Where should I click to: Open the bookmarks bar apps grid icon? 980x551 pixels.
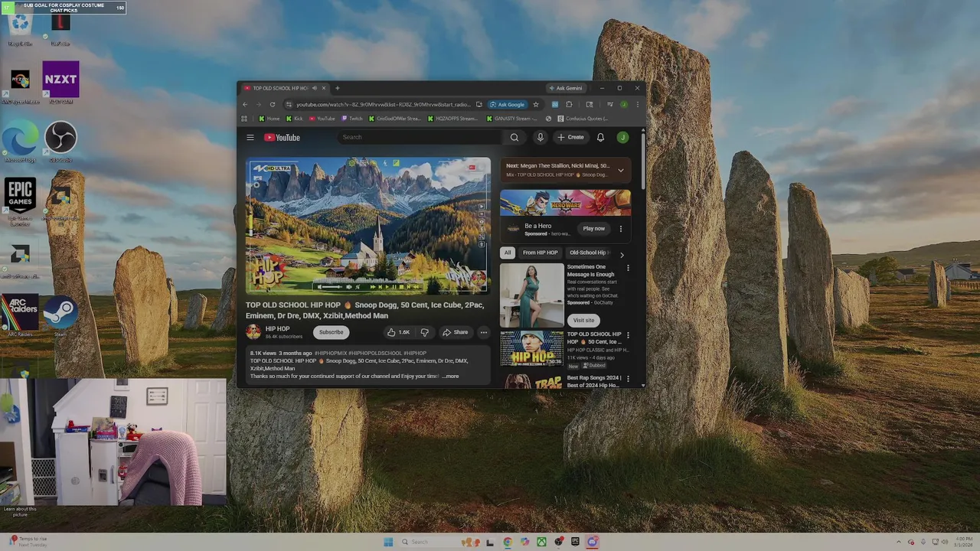(x=244, y=119)
